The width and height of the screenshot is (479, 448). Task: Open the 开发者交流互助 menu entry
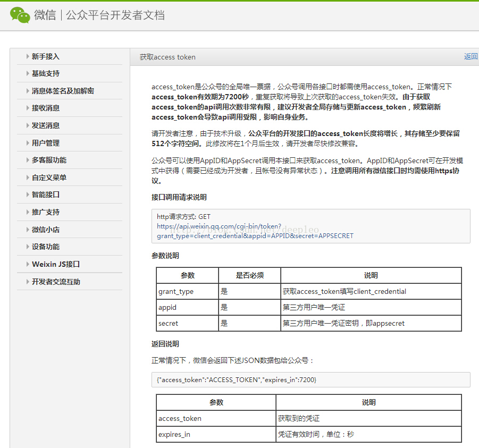(x=56, y=282)
